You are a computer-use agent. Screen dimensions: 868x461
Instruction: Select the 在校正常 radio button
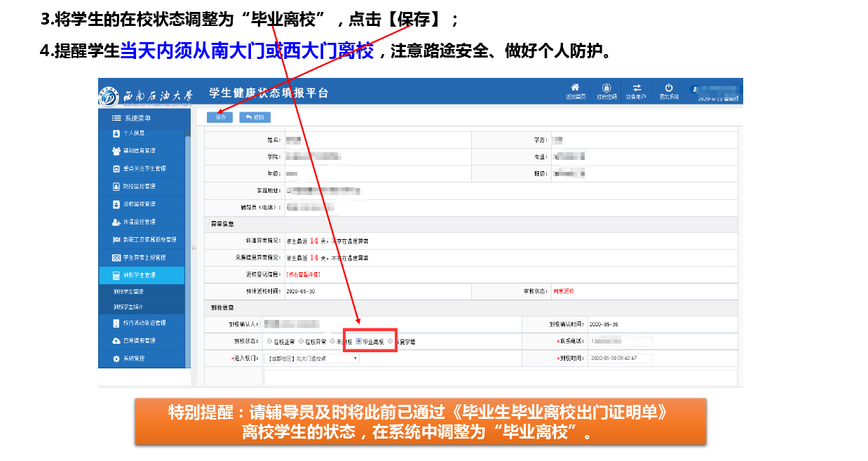tap(269, 342)
